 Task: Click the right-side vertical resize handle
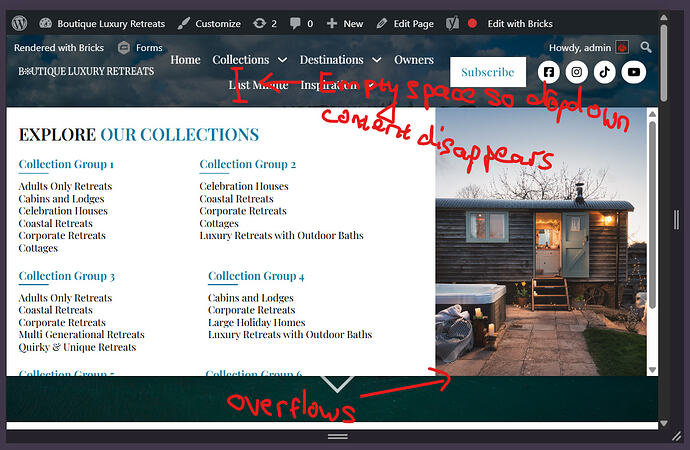click(x=677, y=220)
